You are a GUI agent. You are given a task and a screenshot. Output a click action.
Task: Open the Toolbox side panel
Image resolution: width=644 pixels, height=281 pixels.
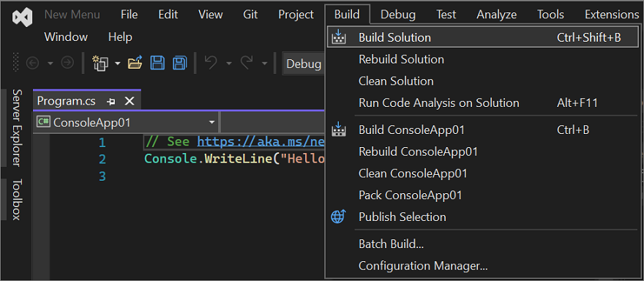click(x=16, y=199)
